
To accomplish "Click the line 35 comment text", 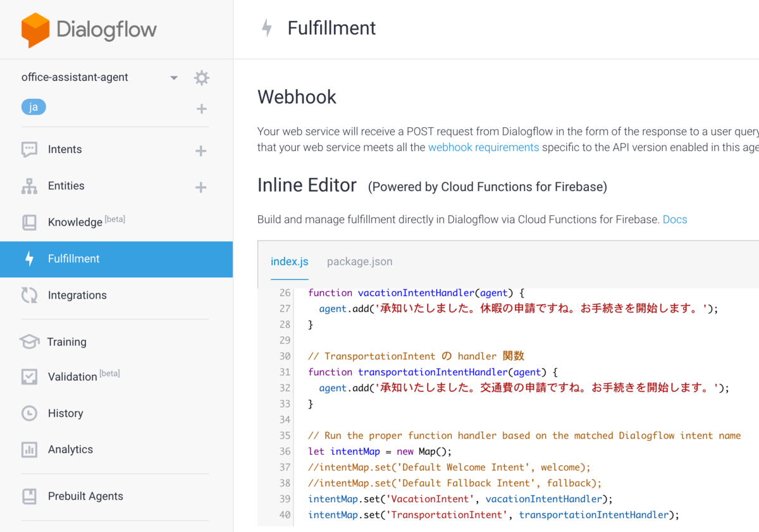I will pos(524,435).
